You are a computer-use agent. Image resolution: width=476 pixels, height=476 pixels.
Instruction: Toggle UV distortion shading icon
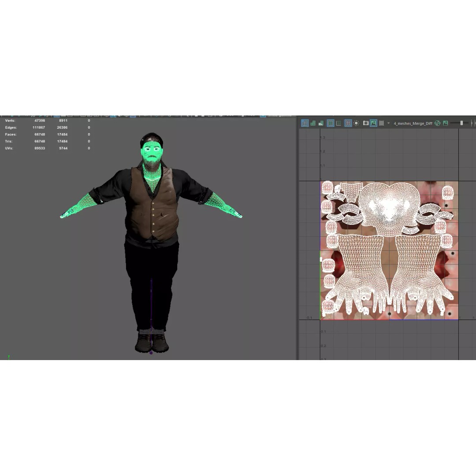321,123
